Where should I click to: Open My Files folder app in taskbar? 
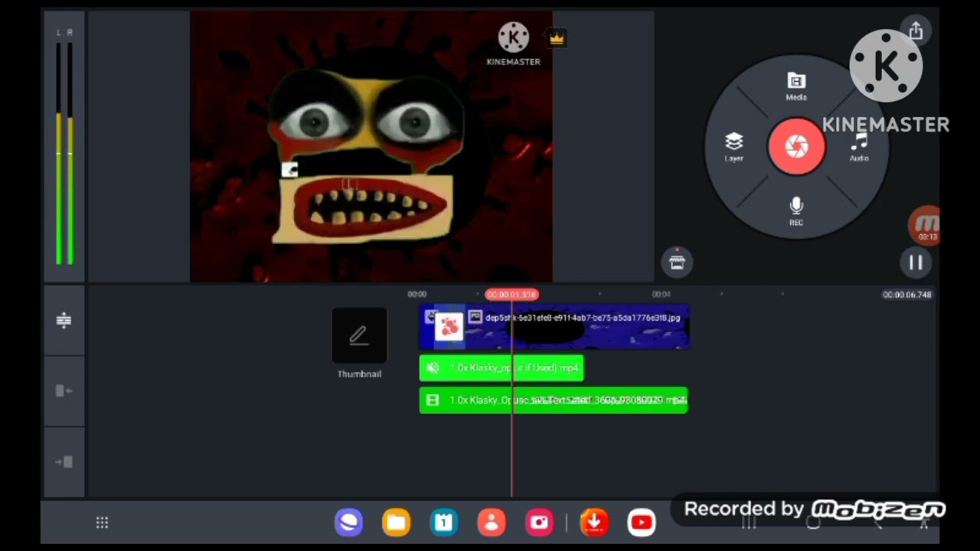point(397,523)
